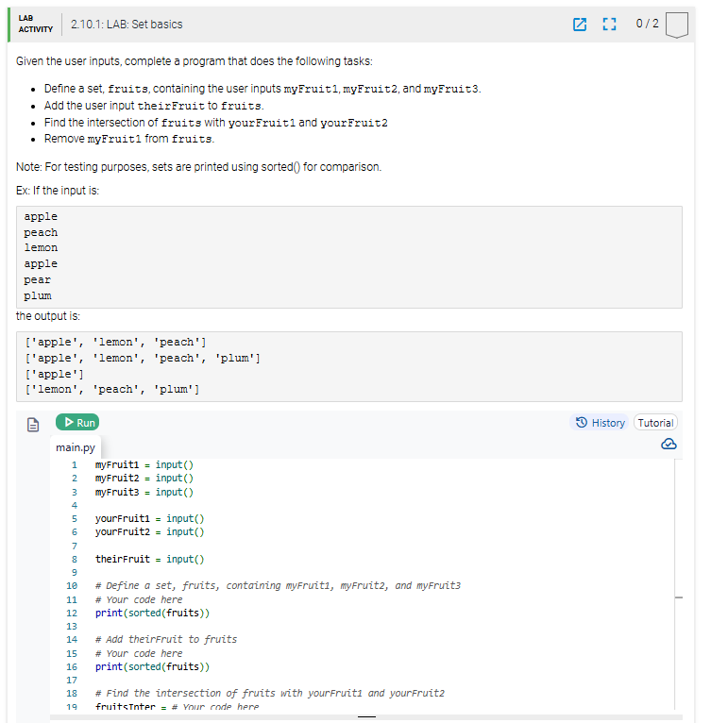This screenshot has width=728, height=723.
Task: Click output line ['apple']
Action: point(55,374)
